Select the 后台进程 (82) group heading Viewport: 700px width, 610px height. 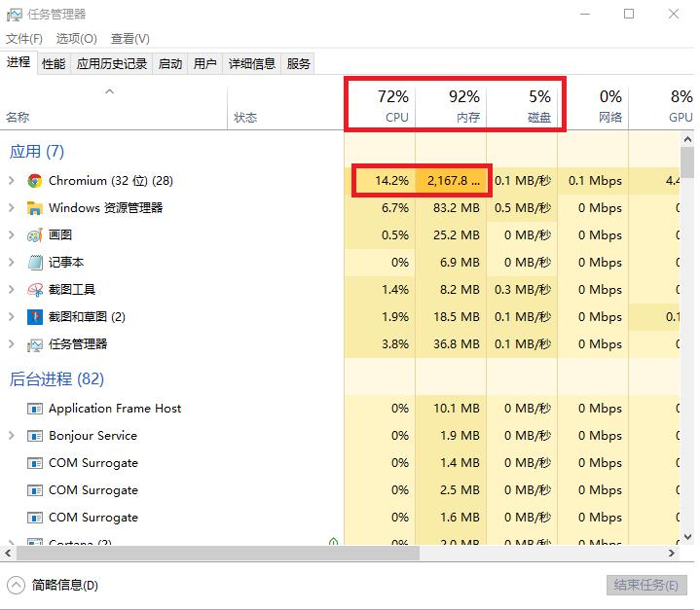(x=56, y=378)
